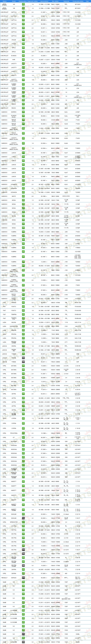Click petrol icon in Lancia THEMA 3.6 row

23,354
